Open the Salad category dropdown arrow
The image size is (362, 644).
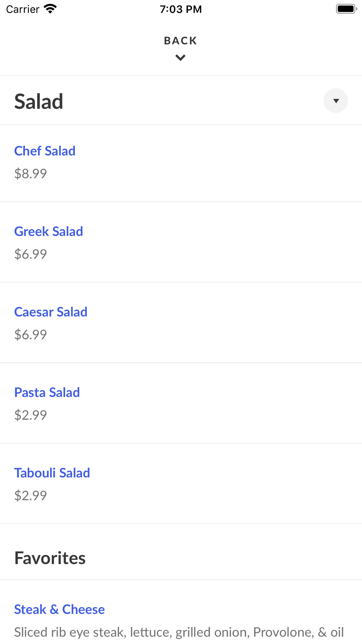(x=336, y=101)
